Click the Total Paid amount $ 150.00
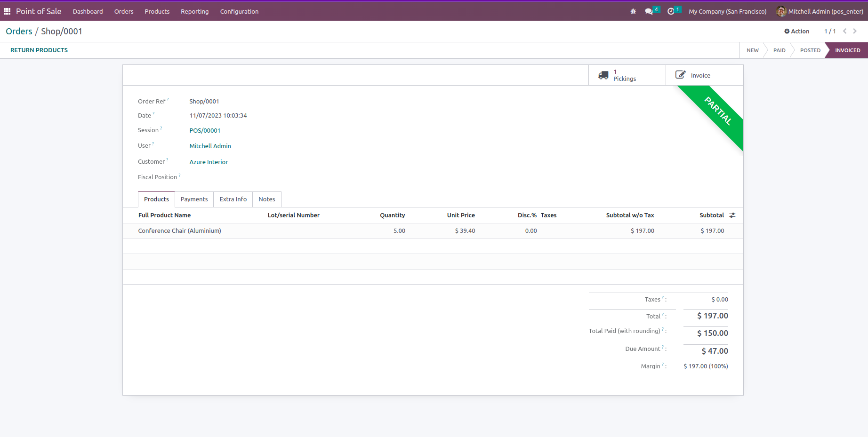Image resolution: width=868 pixels, height=437 pixels. 713,333
